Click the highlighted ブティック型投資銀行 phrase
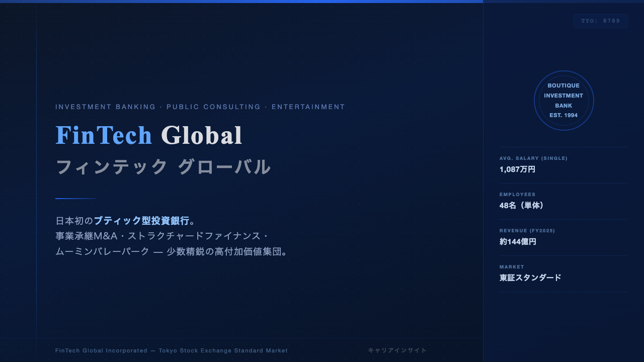The height and width of the screenshot is (362, 644). (x=141, y=221)
